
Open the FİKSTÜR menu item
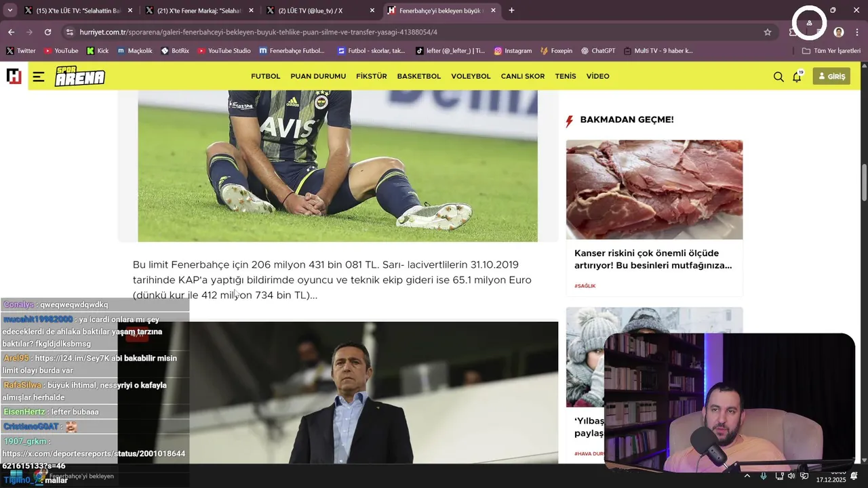tap(372, 77)
